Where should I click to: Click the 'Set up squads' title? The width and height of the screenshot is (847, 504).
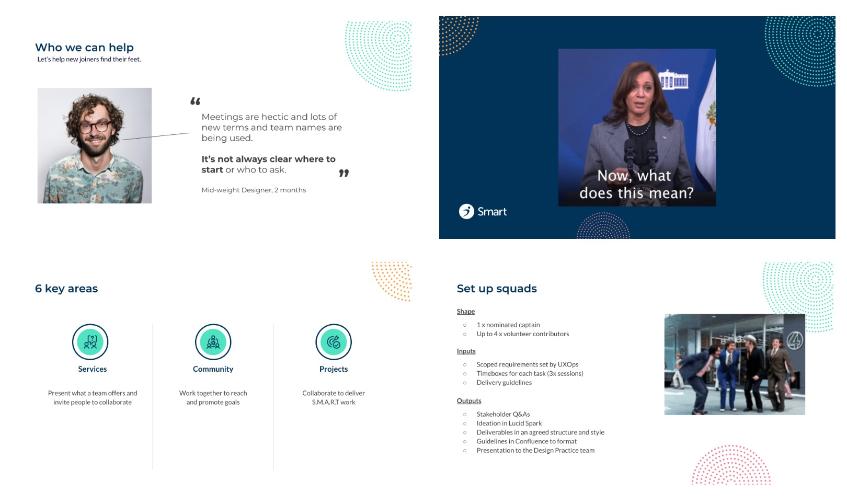tap(497, 289)
